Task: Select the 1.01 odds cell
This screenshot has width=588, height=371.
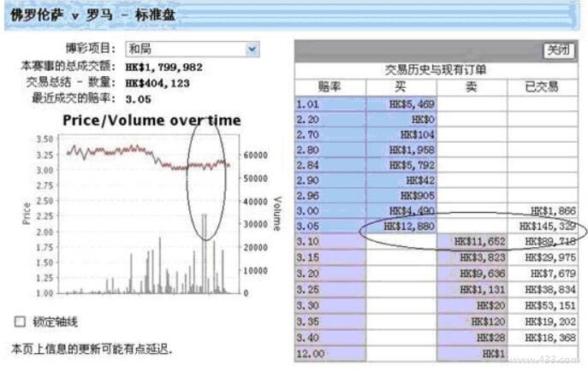Action: pos(330,103)
